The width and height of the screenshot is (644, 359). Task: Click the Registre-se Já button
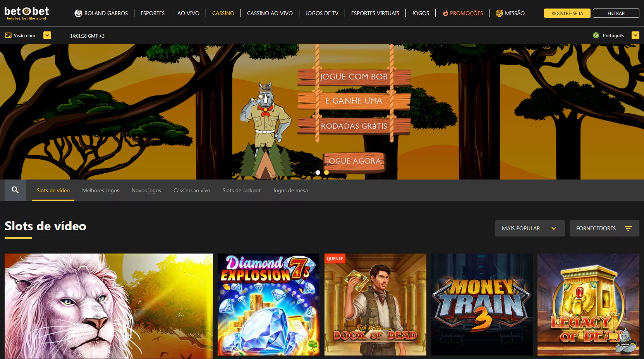pos(567,13)
